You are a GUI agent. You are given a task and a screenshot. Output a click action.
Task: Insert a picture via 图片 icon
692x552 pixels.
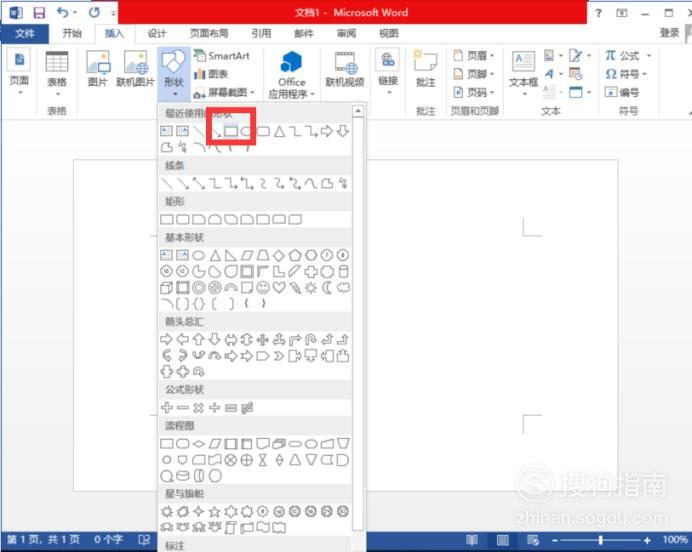click(x=98, y=68)
